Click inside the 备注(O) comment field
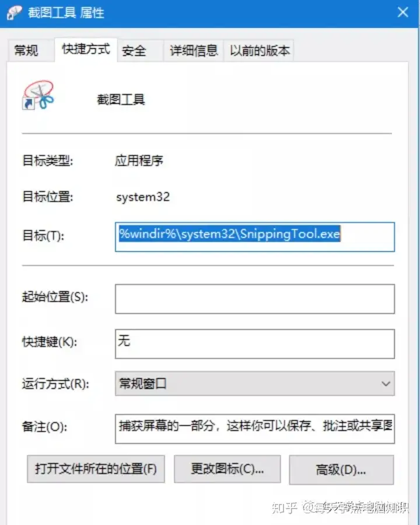 (255, 429)
